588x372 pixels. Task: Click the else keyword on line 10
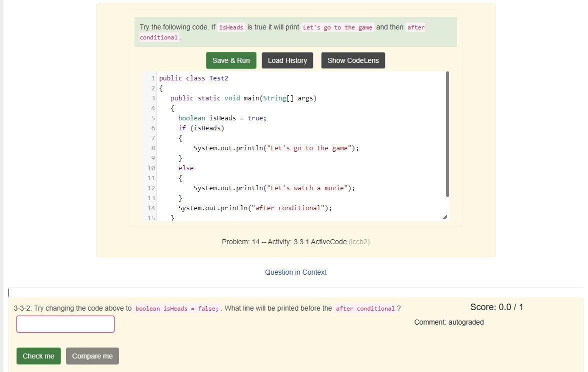click(x=185, y=168)
